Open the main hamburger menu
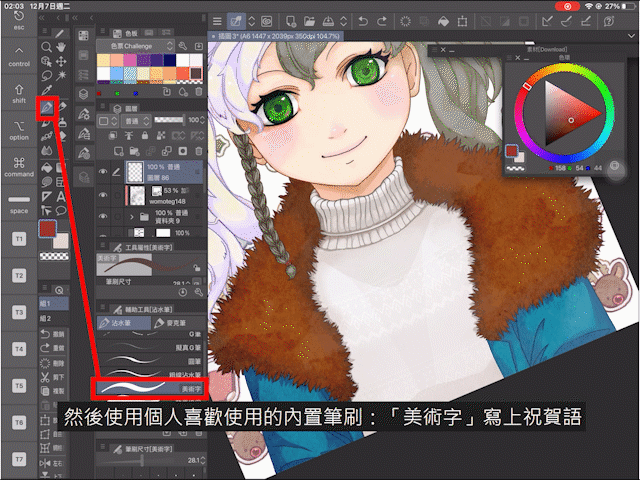This screenshot has height=480, width=640. point(217,21)
